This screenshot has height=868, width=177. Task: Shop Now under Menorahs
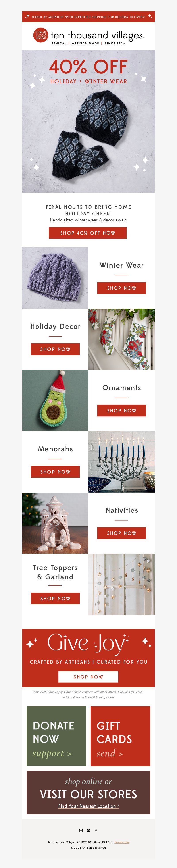point(55,472)
